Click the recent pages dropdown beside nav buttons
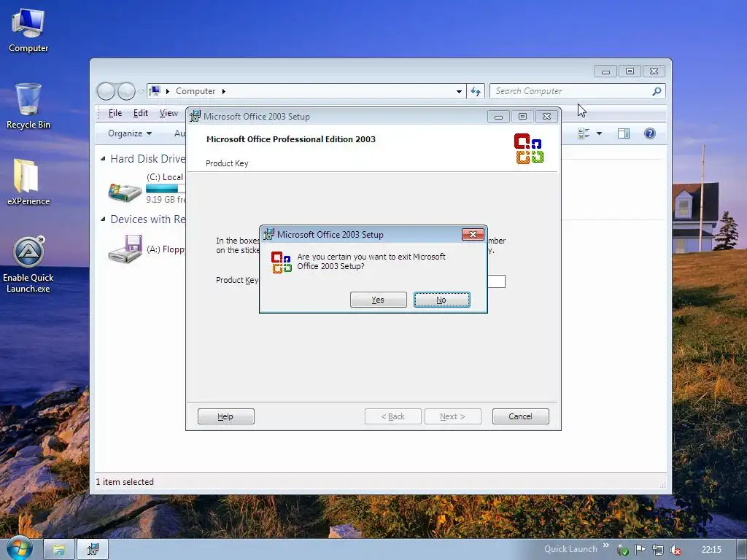The image size is (747, 560). click(x=142, y=91)
